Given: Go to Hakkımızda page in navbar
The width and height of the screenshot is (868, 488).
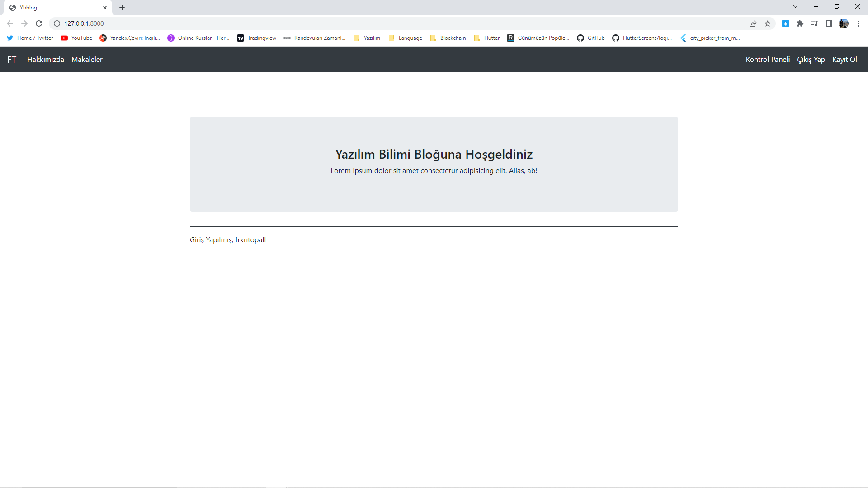Looking at the screenshot, I should 46,60.
